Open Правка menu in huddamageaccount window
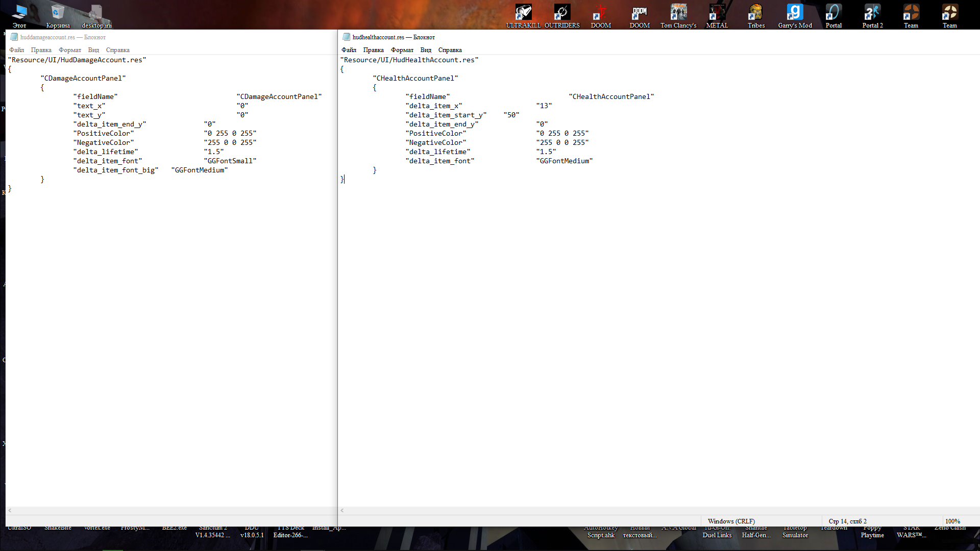980x551 pixels. [x=41, y=50]
